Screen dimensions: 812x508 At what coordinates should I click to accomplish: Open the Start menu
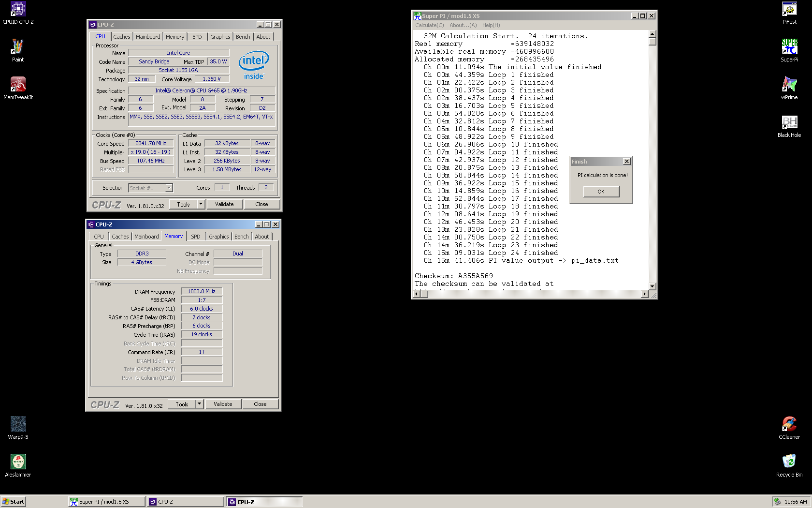point(13,502)
